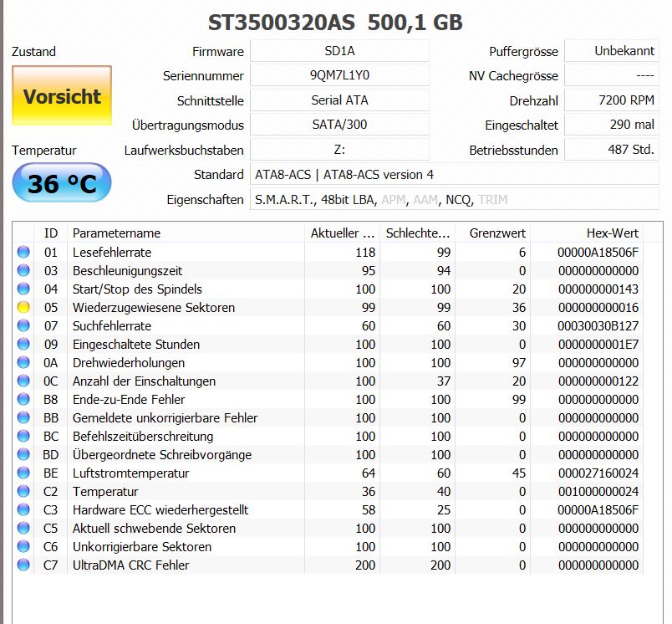Click the status orb for the C2 Temperatur row
The width and height of the screenshot is (672, 624).
point(23,492)
